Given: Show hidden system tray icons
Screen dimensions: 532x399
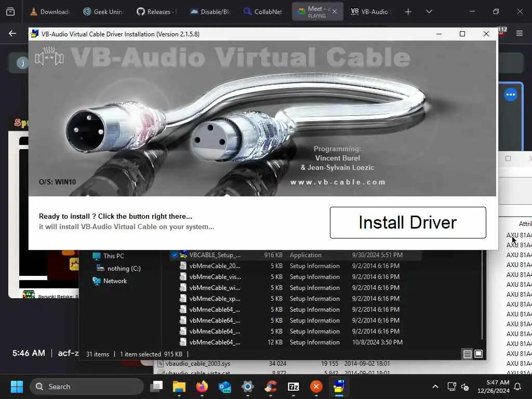Looking at the screenshot, I should (435, 387).
